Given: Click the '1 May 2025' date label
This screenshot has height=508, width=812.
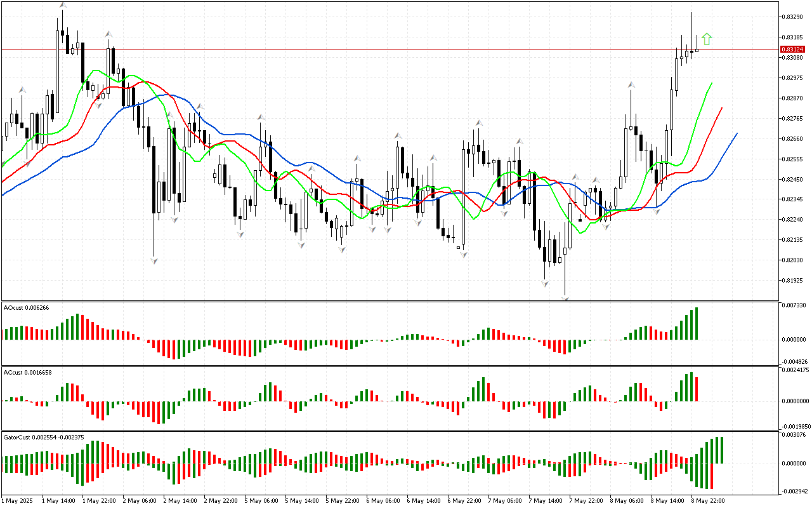Looking at the screenshot, I should click(17, 500).
